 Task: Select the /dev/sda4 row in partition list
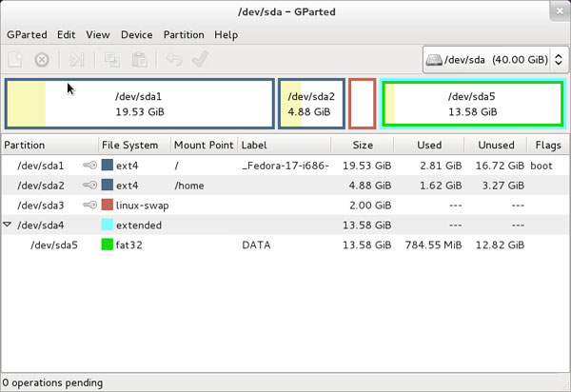tap(285, 225)
